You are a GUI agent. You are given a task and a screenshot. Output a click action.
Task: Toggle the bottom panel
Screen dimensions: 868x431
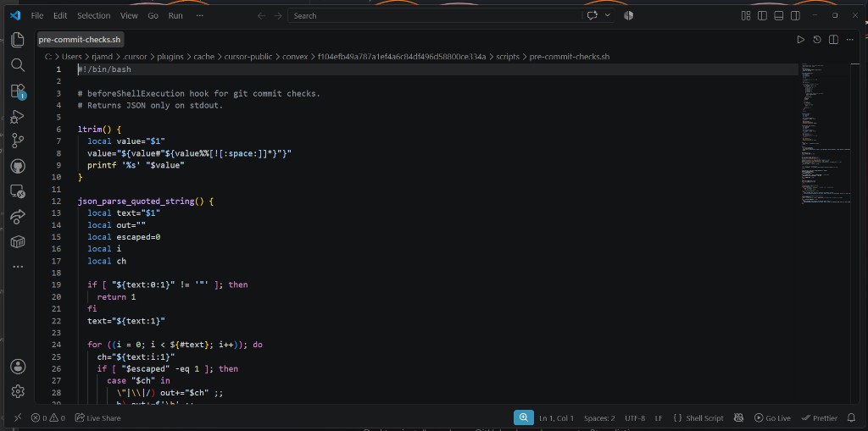click(x=778, y=15)
